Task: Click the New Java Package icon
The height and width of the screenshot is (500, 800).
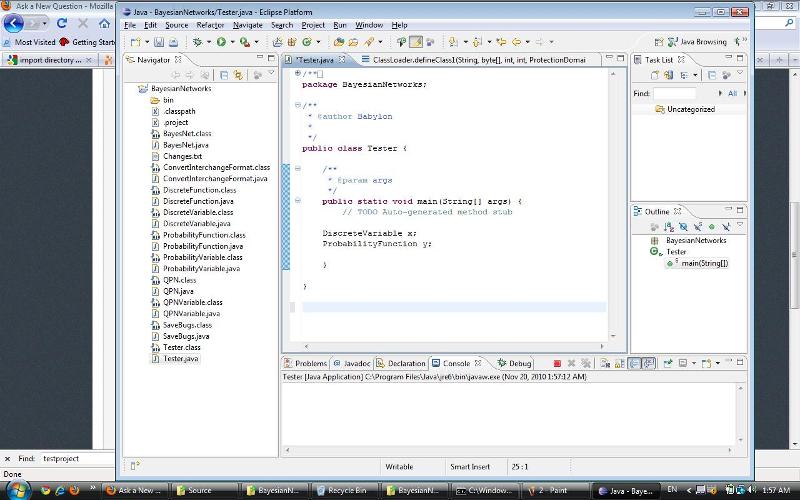Action: (x=292, y=42)
